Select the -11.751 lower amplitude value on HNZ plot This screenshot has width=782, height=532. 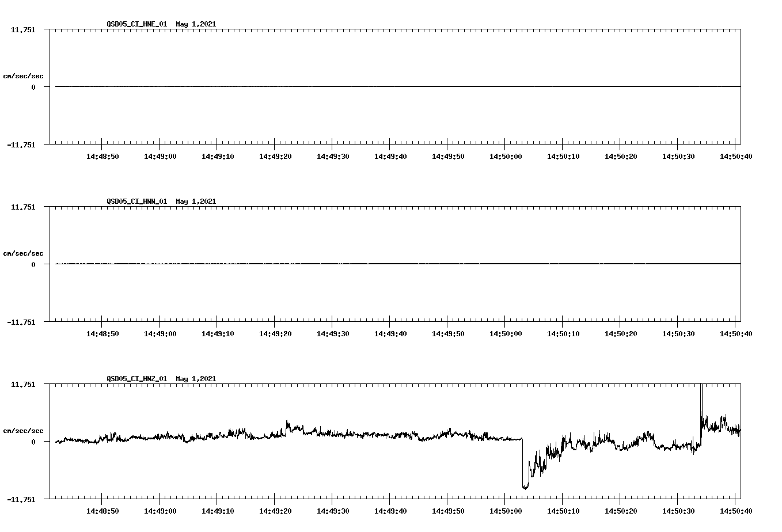tap(20, 500)
